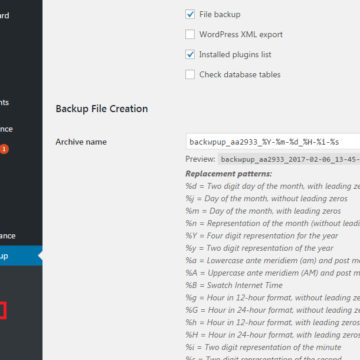The image size is (360, 360).
Task: Enable the WordPress XML export checkbox
Action: (190, 34)
